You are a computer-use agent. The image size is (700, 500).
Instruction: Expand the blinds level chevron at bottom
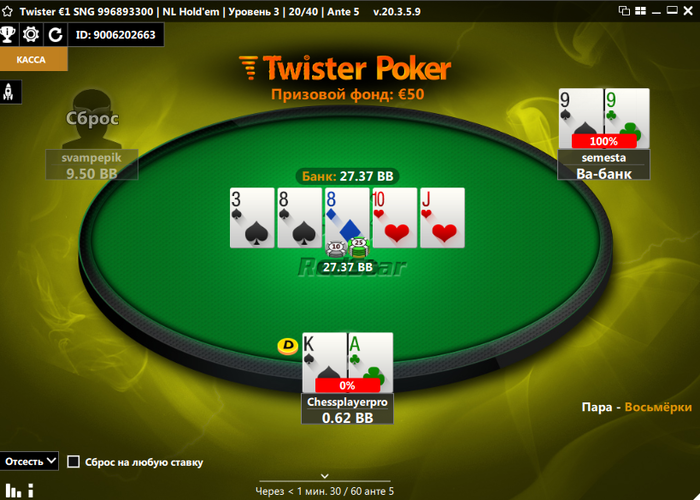pos(325,476)
